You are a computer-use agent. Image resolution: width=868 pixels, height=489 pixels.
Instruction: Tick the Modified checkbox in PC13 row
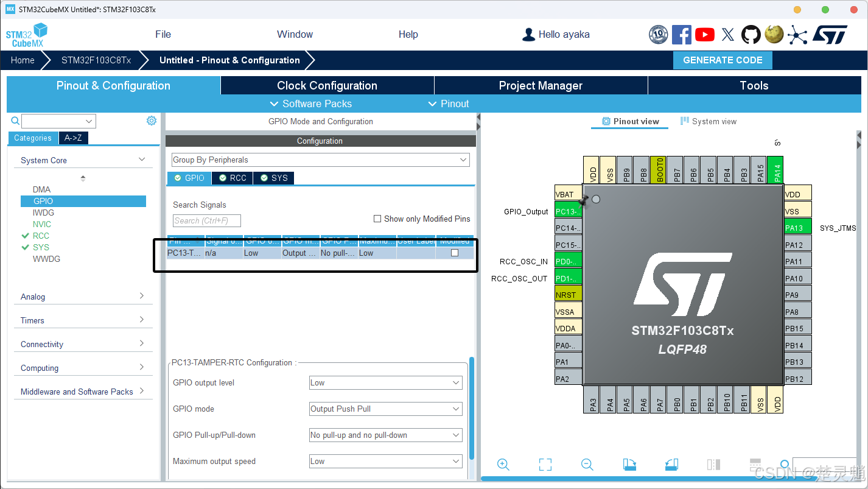(454, 253)
